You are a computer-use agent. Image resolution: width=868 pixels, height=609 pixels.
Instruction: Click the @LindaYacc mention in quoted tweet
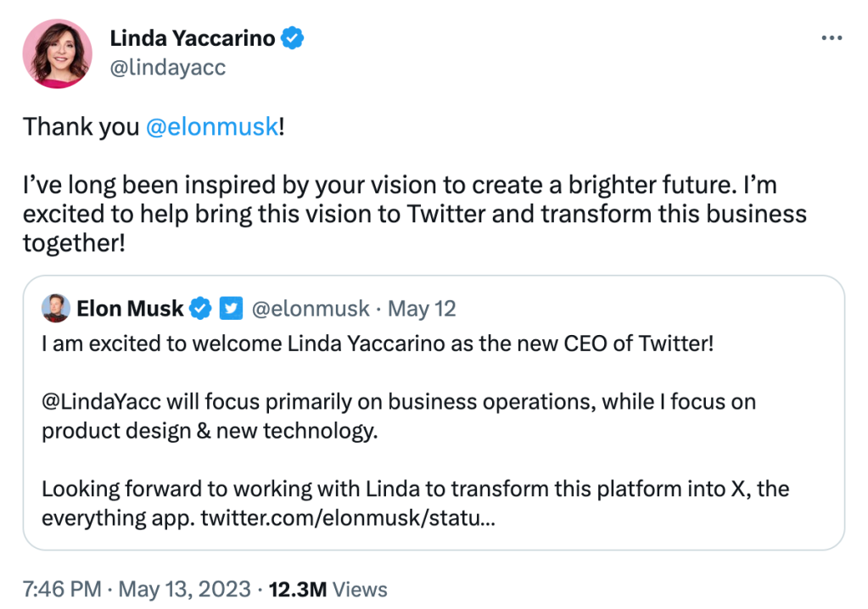103,401
